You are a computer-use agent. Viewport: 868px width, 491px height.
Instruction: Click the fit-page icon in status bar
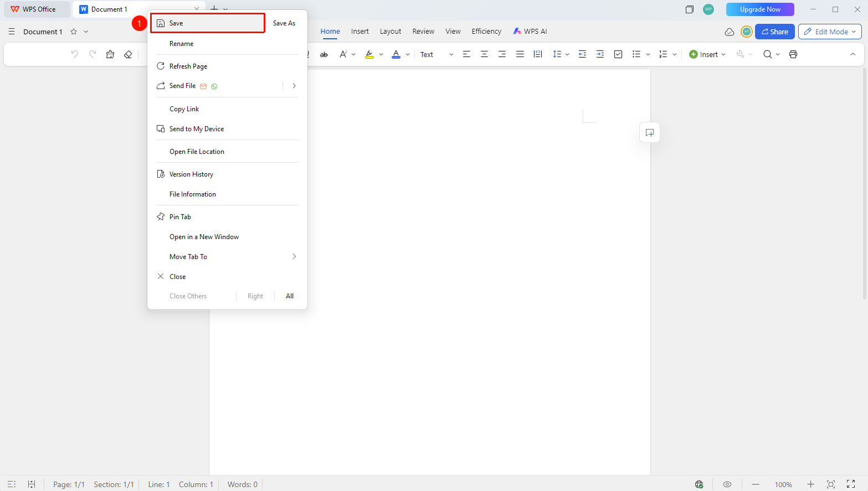click(831, 484)
